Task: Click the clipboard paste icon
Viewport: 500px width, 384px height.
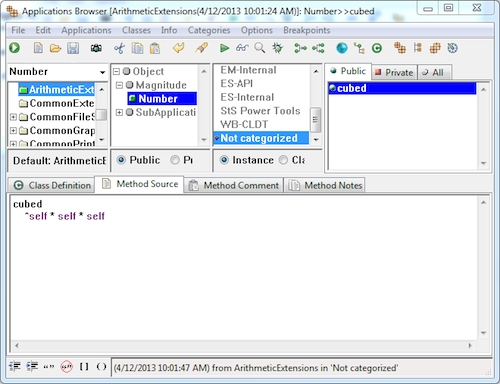Action: (155, 48)
